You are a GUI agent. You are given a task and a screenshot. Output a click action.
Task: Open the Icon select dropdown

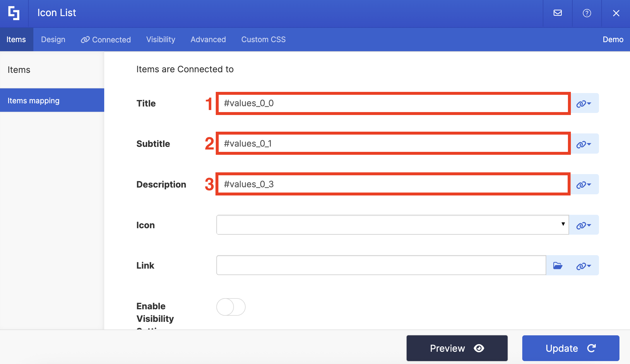coord(392,225)
